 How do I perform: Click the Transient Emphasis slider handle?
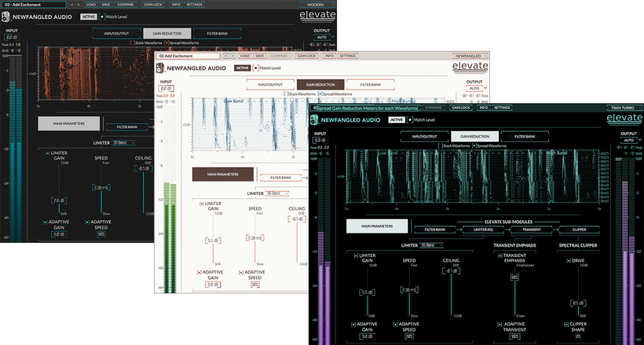pos(514,278)
